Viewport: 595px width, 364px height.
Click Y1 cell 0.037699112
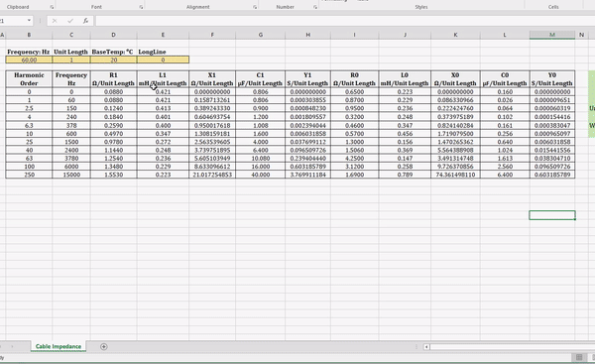307,142
